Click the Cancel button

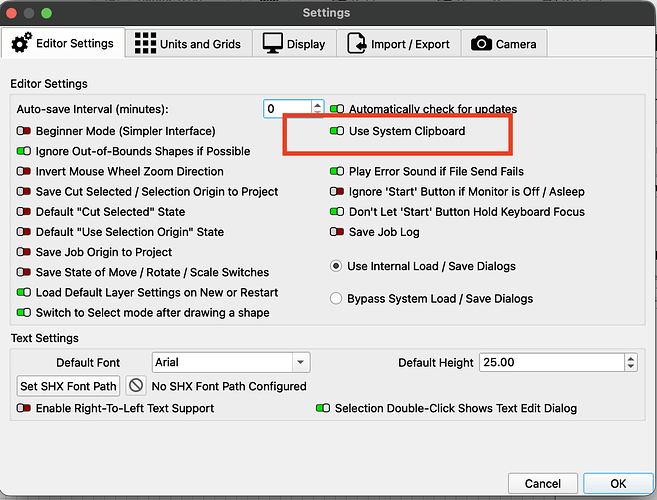click(x=543, y=484)
